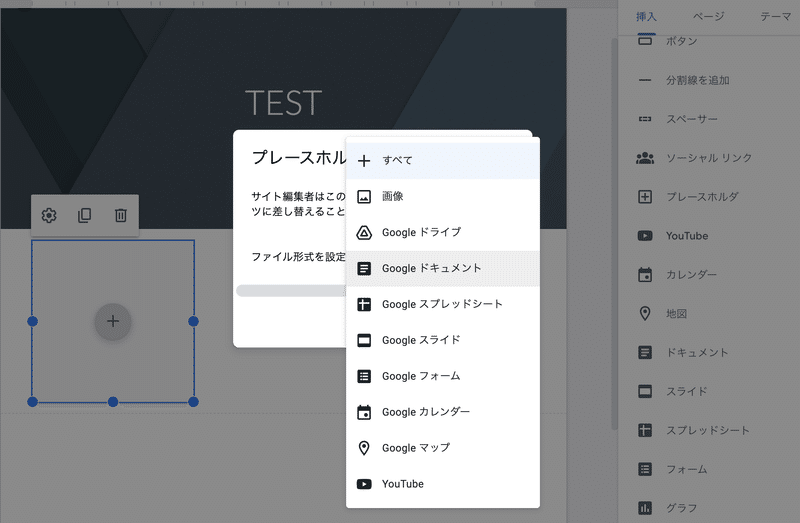Viewport: 800px width, 523px height.
Task: Click the Sheets icon in dropdown
Action: pos(364,305)
